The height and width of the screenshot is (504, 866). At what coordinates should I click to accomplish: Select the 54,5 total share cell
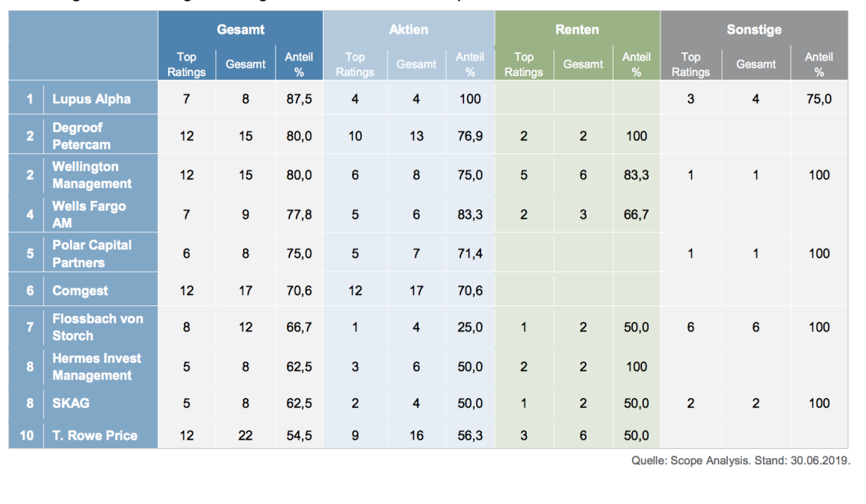click(299, 435)
